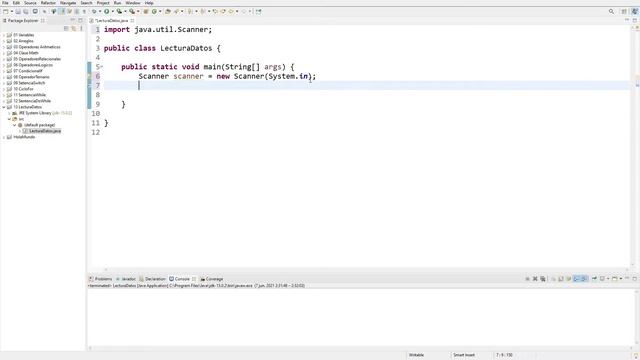Click Remove All Terminated Launches icon
Viewport: 640px width, 360px height.
coord(542,279)
